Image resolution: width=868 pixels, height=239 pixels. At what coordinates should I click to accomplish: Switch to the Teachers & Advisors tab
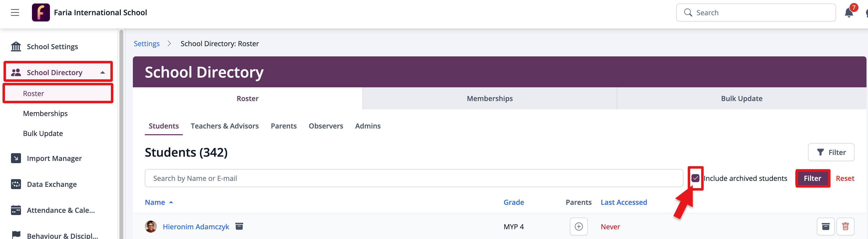pos(224,126)
